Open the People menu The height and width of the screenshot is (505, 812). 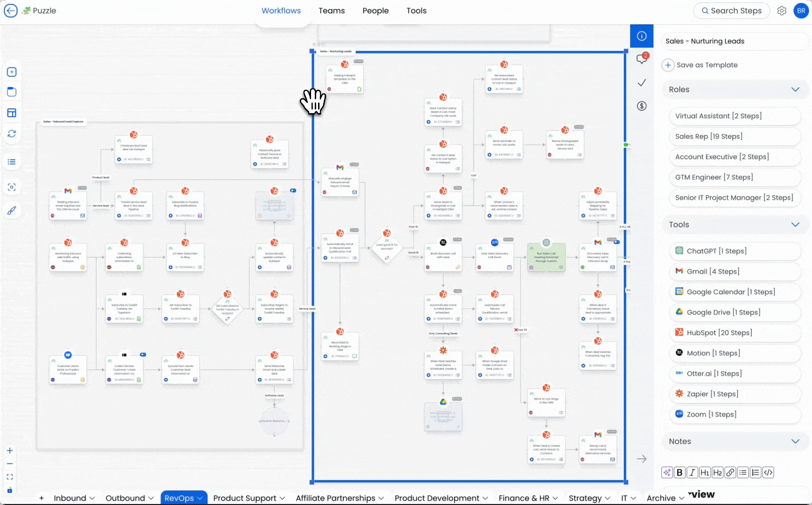tap(375, 10)
